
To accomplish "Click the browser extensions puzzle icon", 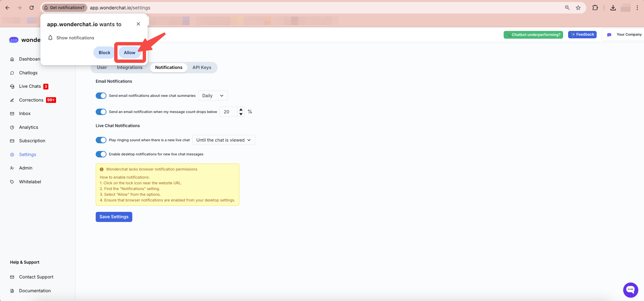I will click(x=595, y=8).
